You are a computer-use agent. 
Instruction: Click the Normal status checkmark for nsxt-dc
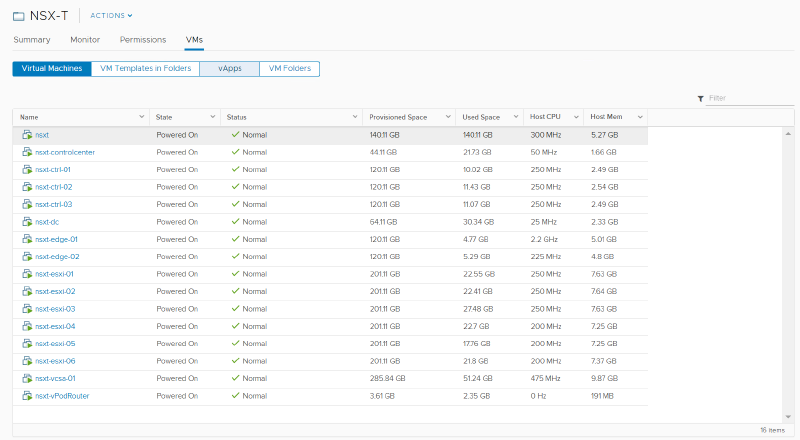coord(235,222)
